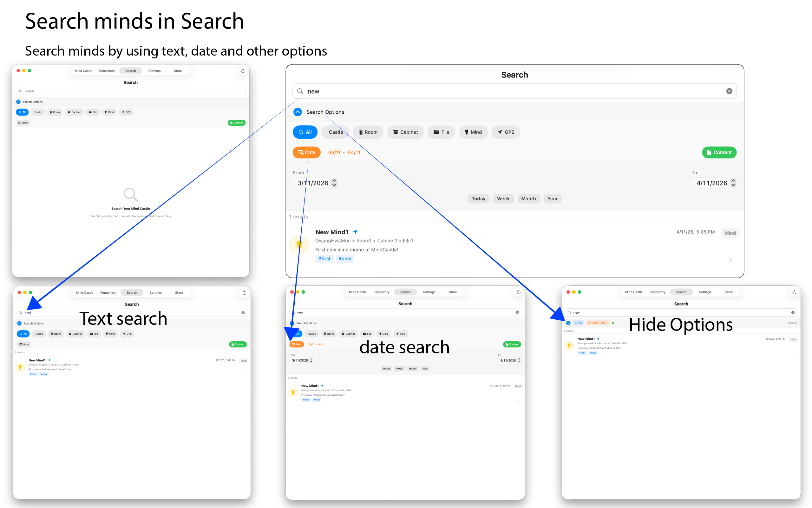
Task: Open the Store tab in the Hide Options window
Action: 729,292
